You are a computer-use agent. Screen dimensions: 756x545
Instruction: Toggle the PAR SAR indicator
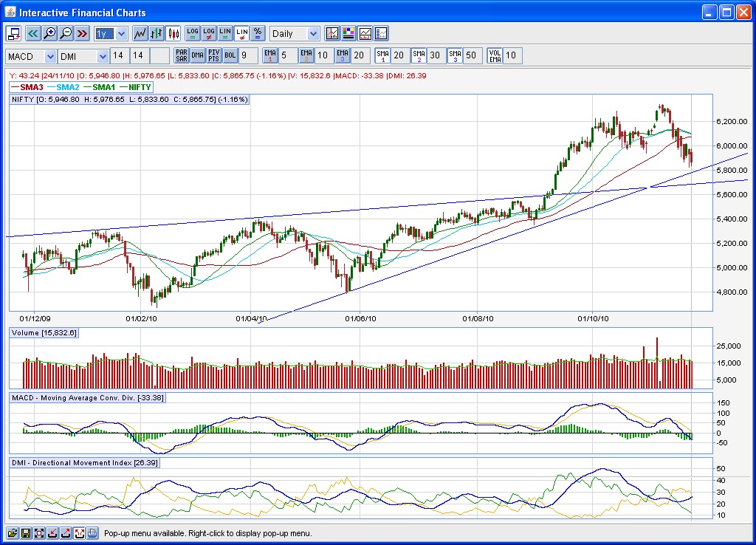coord(182,55)
